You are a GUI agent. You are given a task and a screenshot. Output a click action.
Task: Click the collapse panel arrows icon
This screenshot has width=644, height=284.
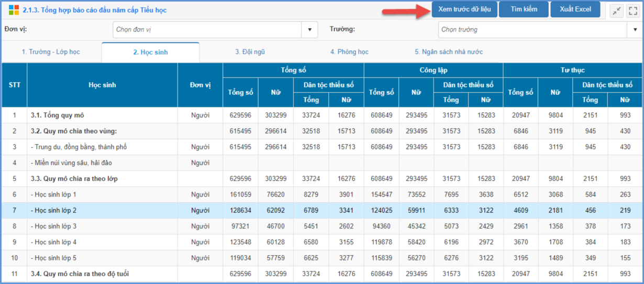pyautogui.click(x=617, y=10)
